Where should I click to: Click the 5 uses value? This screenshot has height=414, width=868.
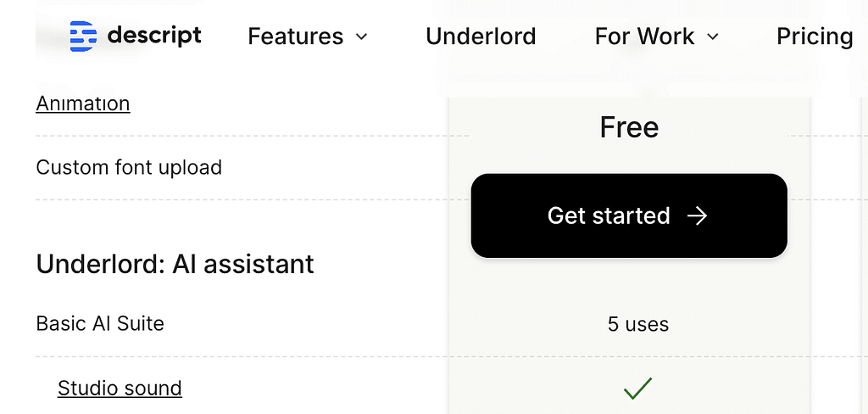637,324
